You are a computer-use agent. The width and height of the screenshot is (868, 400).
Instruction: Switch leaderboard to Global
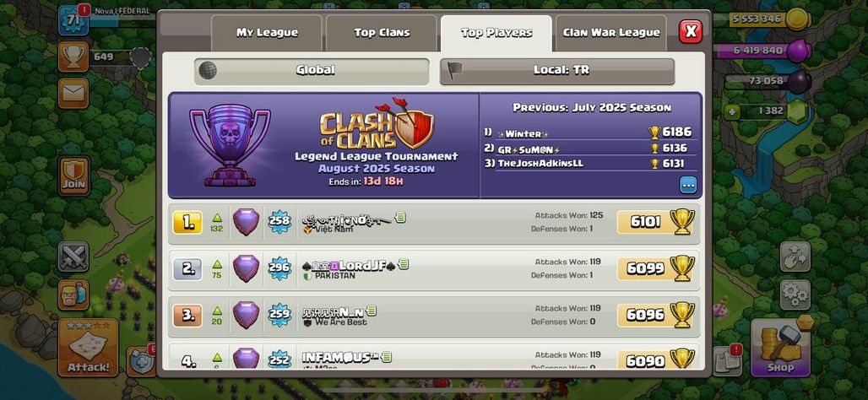[312, 72]
